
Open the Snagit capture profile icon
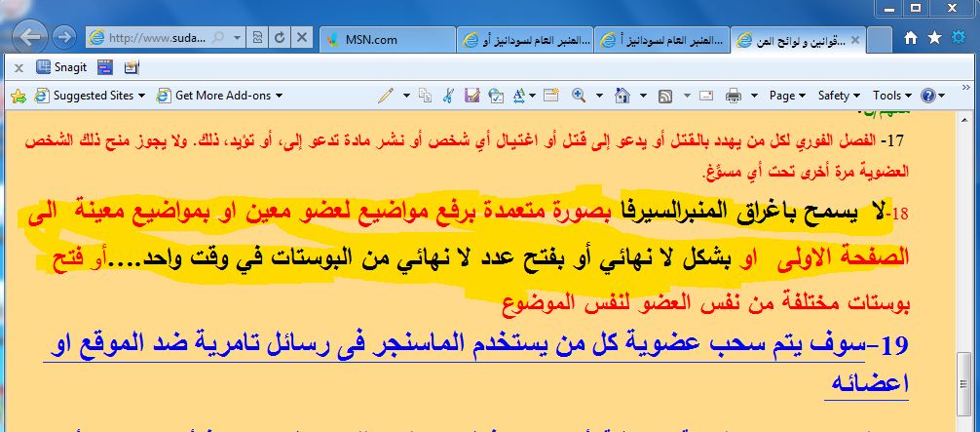(105, 67)
